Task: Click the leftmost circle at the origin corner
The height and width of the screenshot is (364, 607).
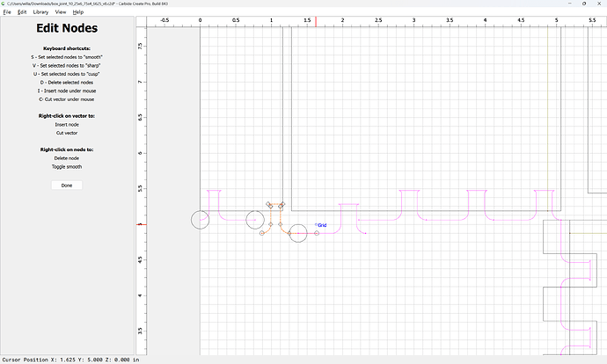Action: click(201, 220)
